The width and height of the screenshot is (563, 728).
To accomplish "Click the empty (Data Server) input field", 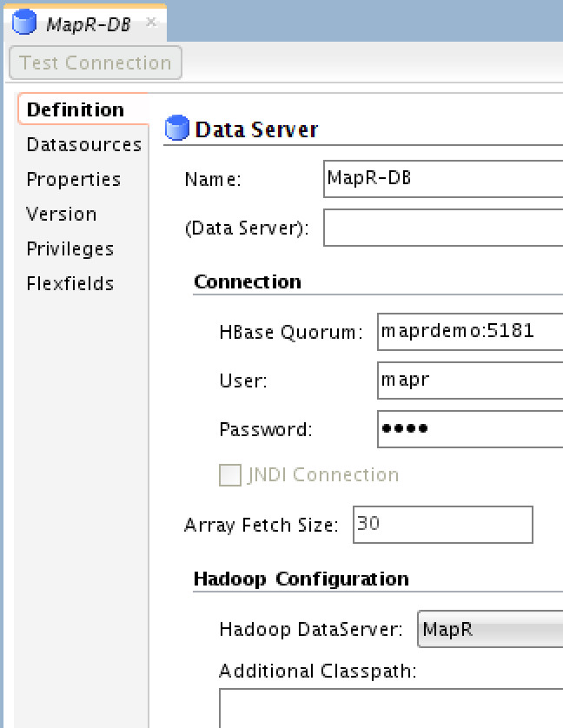I will [443, 228].
